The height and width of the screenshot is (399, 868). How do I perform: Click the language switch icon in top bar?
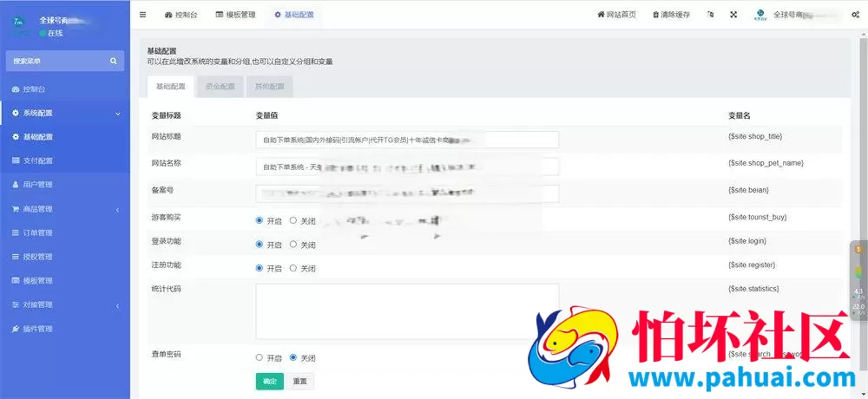(711, 15)
